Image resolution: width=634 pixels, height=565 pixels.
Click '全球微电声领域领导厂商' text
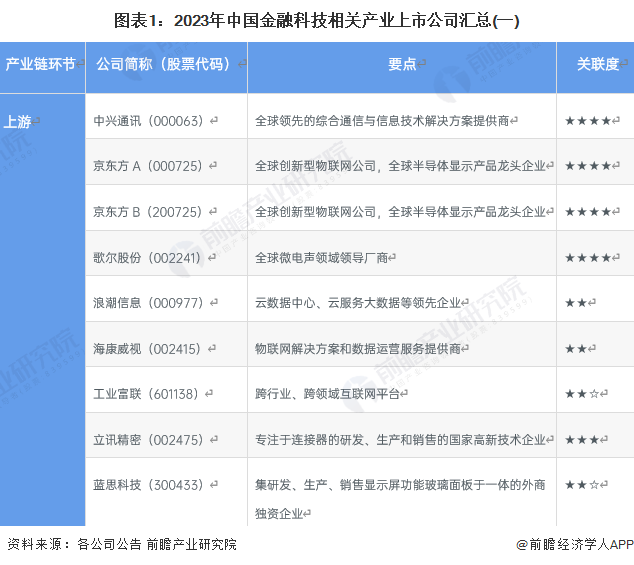[x=321, y=258]
